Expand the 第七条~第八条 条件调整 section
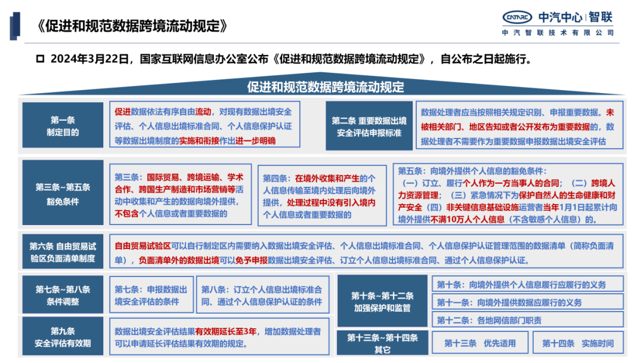This screenshot has width=644, height=363. (63, 296)
